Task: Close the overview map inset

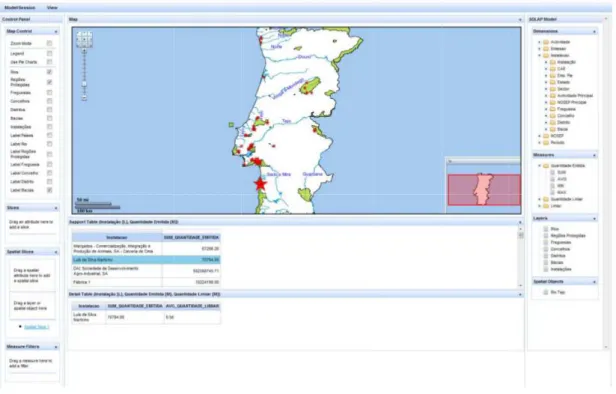Action: (x=450, y=161)
